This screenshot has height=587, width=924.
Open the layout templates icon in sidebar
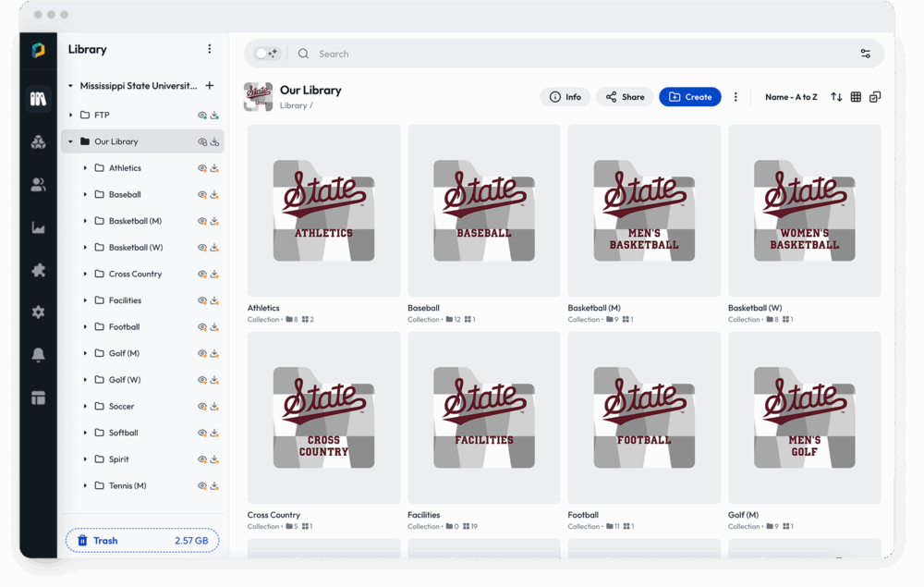click(38, 397)
